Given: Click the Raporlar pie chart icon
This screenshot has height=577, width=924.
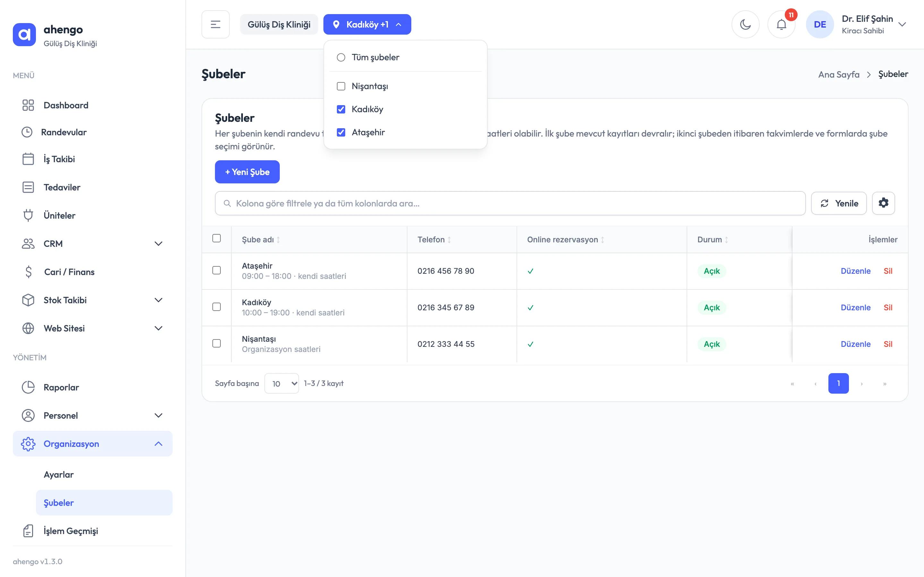Looking at the screenshot, I should (x=28, y=387).
